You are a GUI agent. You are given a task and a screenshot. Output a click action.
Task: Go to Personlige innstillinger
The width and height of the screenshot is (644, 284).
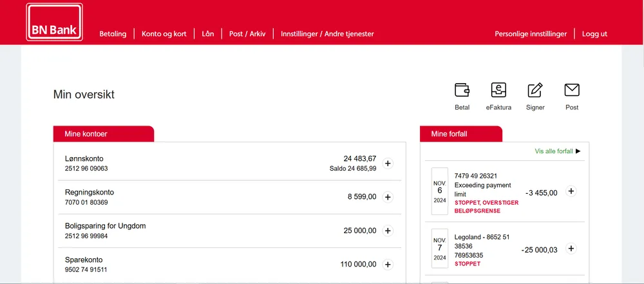(531, 34)
